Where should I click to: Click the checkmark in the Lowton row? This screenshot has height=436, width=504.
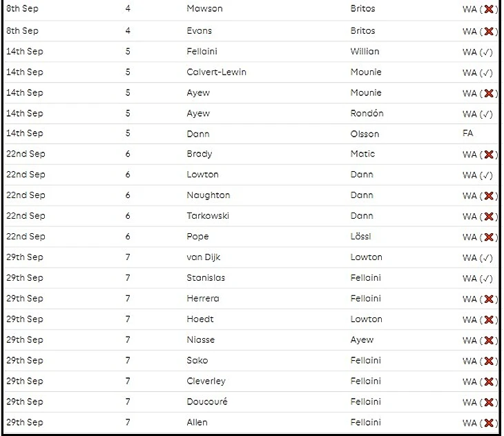pyautogui.click(x=487, y=175)
